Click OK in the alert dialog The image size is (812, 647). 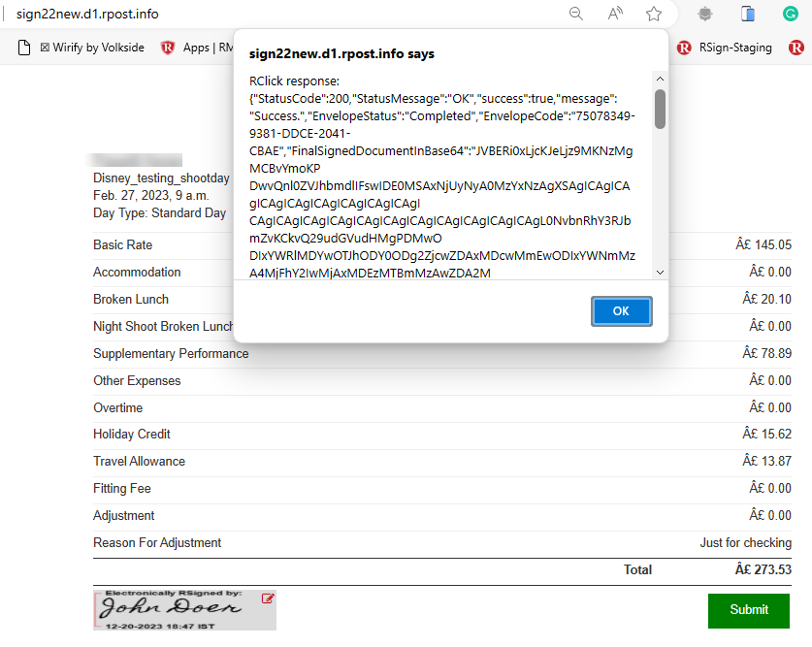coord(621,311)
